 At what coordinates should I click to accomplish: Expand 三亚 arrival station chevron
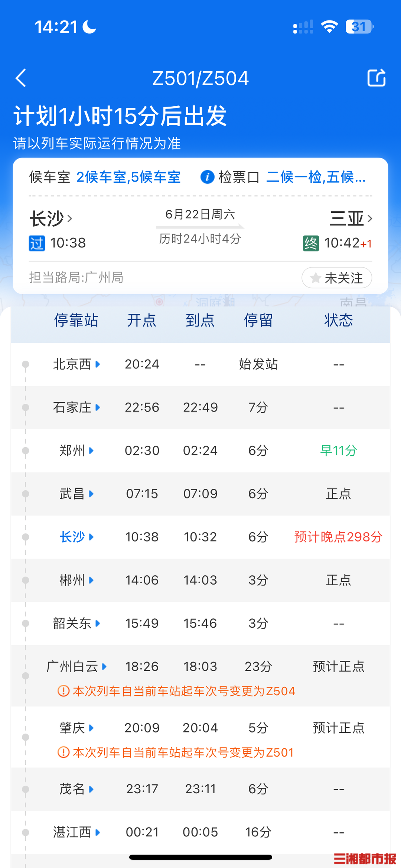(369, 218)
